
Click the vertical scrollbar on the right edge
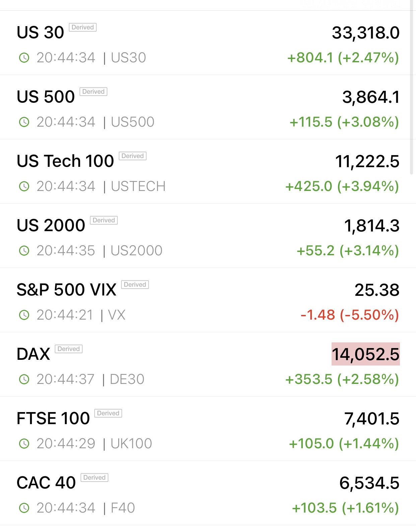pos(412,87)
